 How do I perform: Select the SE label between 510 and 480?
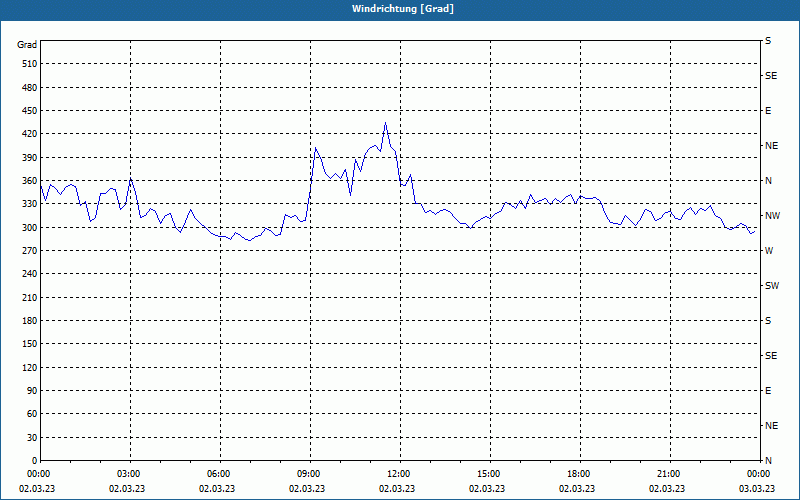click(771, 76)
